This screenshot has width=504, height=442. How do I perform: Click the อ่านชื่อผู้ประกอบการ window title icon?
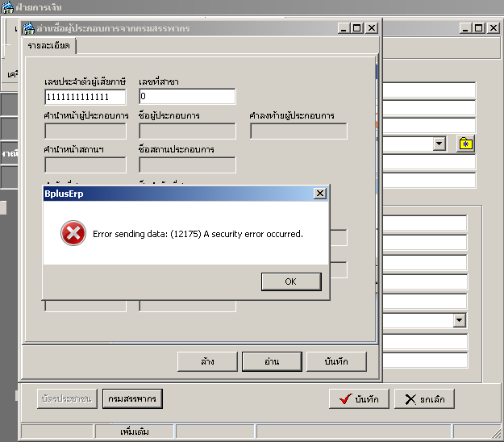click(27, 28)
